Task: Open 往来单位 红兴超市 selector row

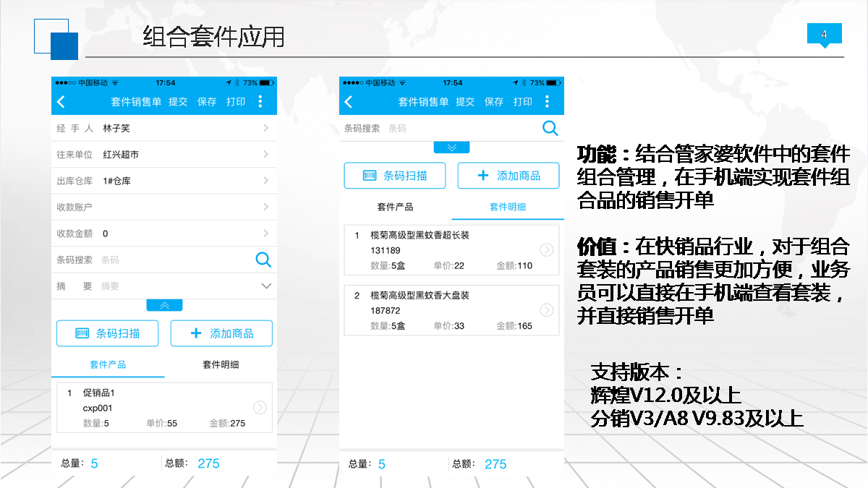Action: (x=163, y=155)
